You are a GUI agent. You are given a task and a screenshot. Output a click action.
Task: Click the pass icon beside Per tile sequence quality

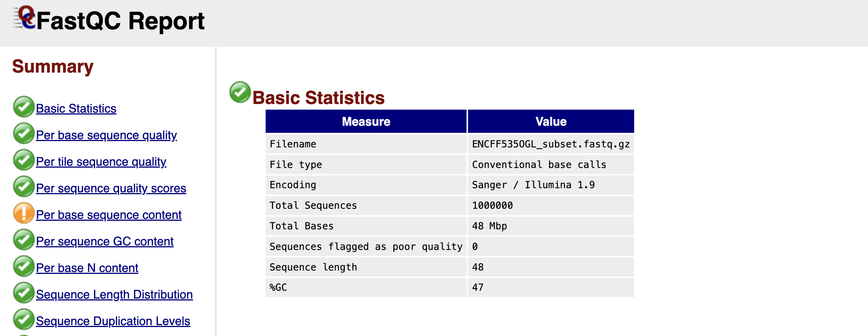point(24,160)
